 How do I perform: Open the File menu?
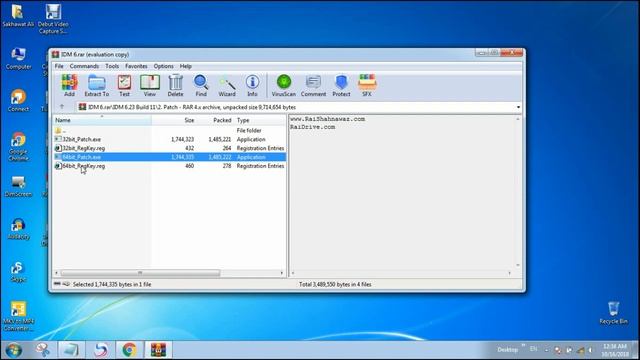tap(59, 66)
